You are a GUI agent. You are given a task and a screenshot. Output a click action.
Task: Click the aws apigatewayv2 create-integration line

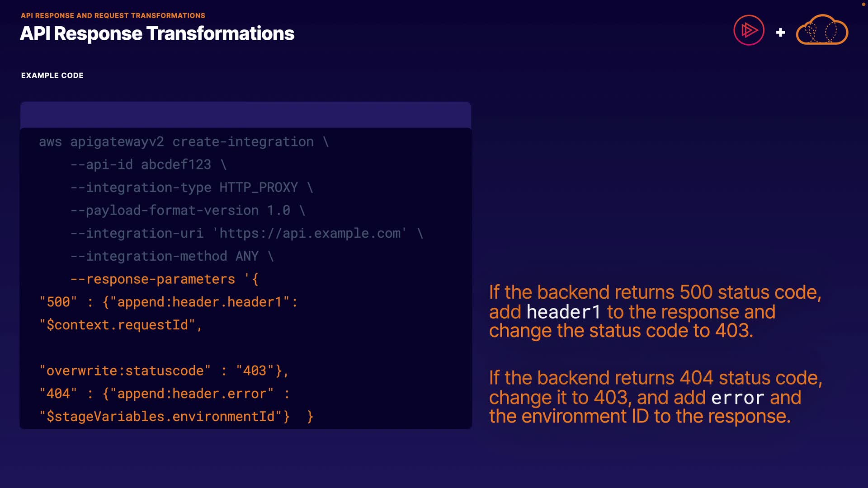[x=184, y=142]
